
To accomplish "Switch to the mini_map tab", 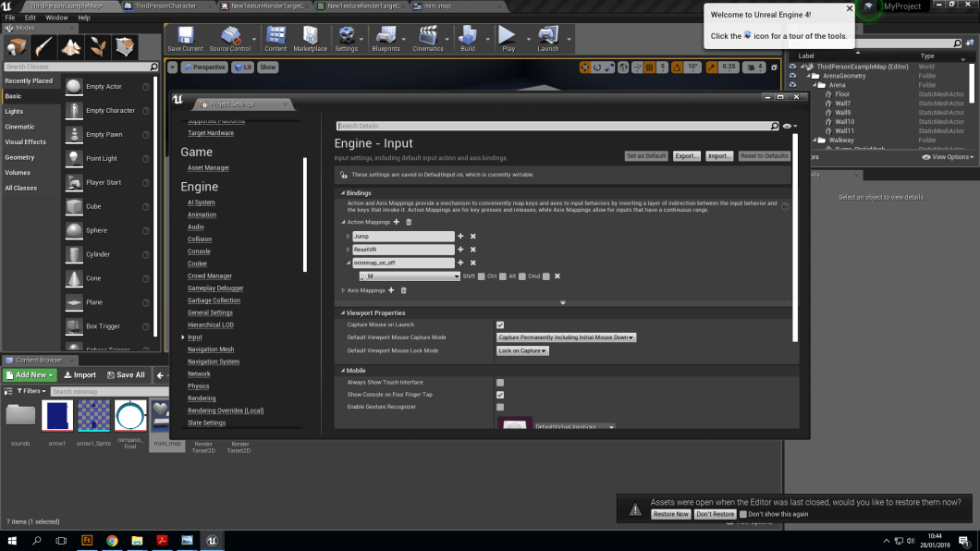I will (x=437, y=6).
